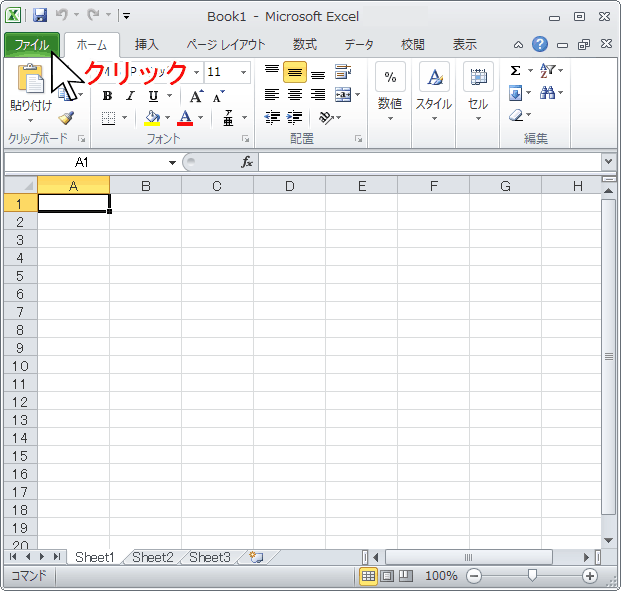Select column D header
The image size is (621, 591).
point(290,185)
